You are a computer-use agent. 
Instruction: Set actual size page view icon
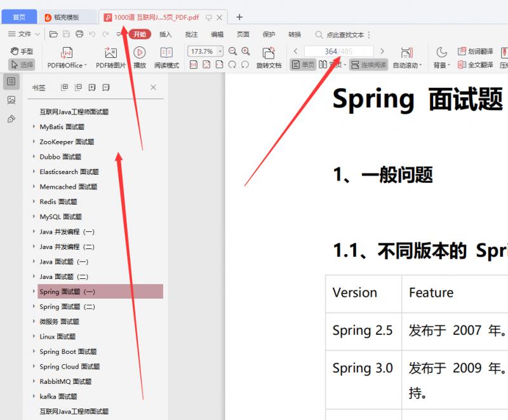[x=194, y=64]
